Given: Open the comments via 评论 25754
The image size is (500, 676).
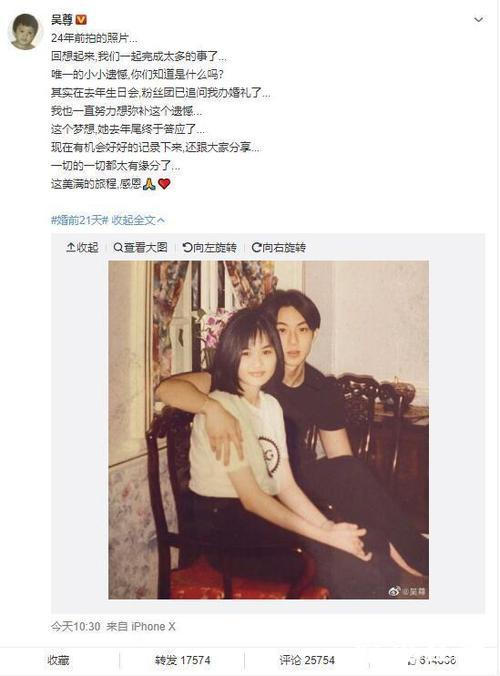Looking at the screenshot, I should coord(307,660).
